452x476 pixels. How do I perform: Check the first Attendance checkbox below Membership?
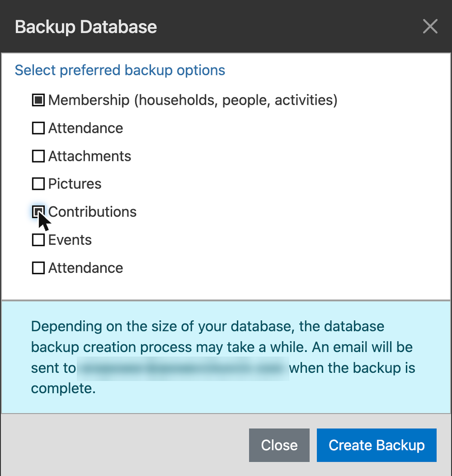[38, 128]
